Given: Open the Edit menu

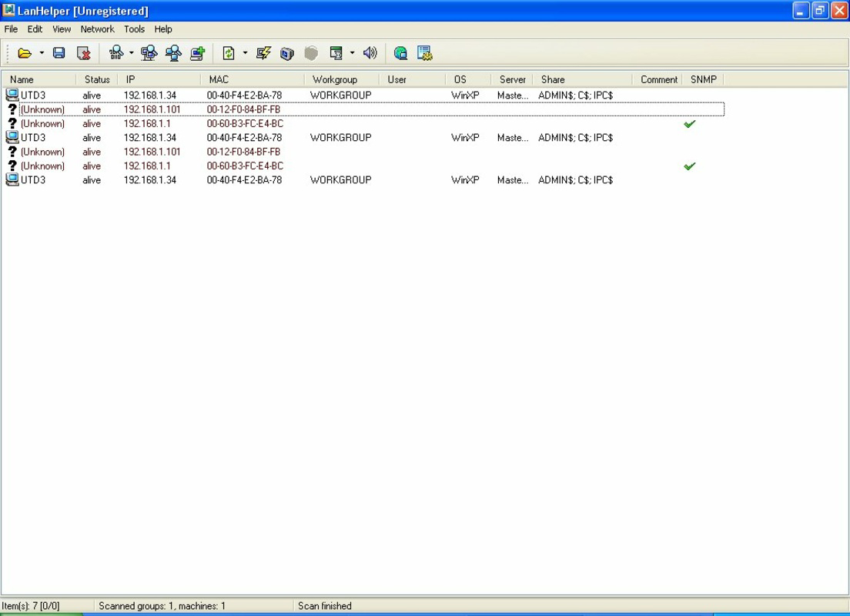Looking at the screenshot, I should [35, 29].
